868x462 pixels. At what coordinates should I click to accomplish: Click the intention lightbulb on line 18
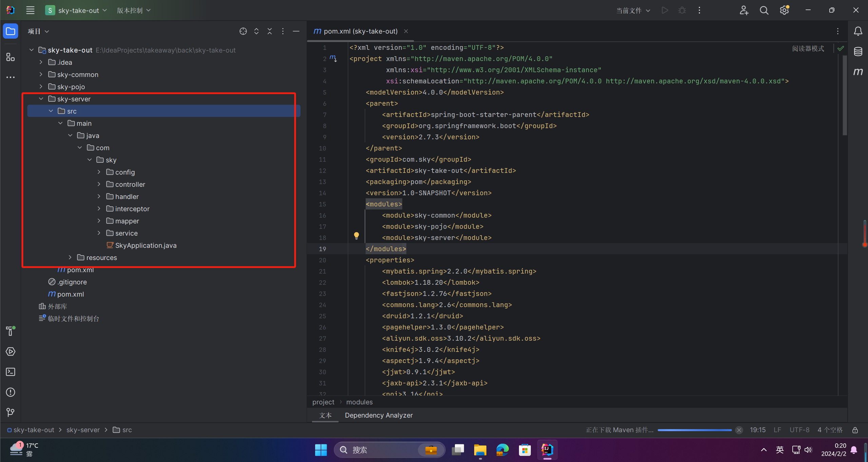(x=356, y=235)
